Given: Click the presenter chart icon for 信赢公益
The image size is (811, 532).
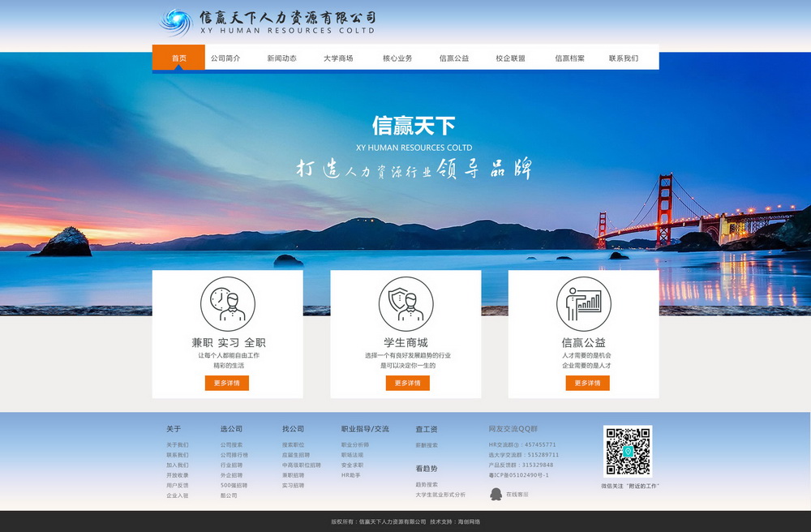Looking at the screenshot, I should [583, 304].
